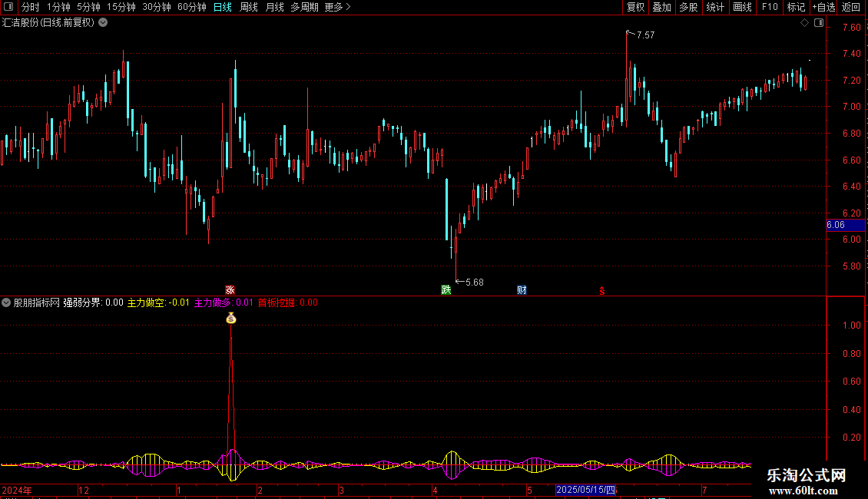This screenshot has width=868, height=499.
Task: Click the 标记 mark button
Action: [x=796, y=7]
